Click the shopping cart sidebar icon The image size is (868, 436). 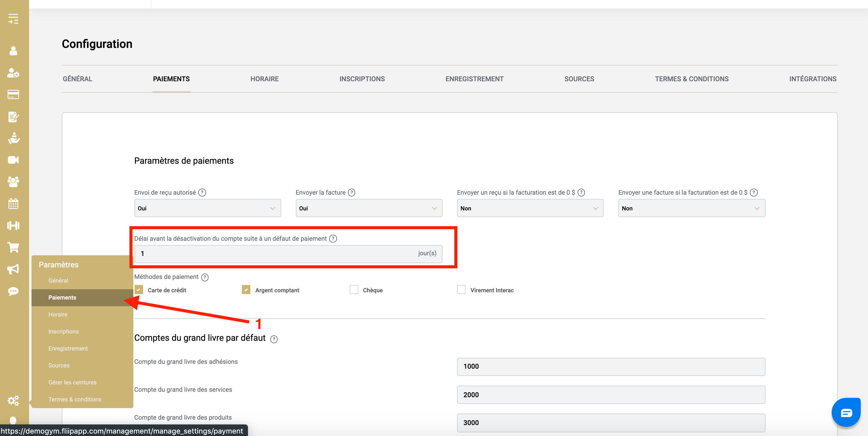point(13,247)
